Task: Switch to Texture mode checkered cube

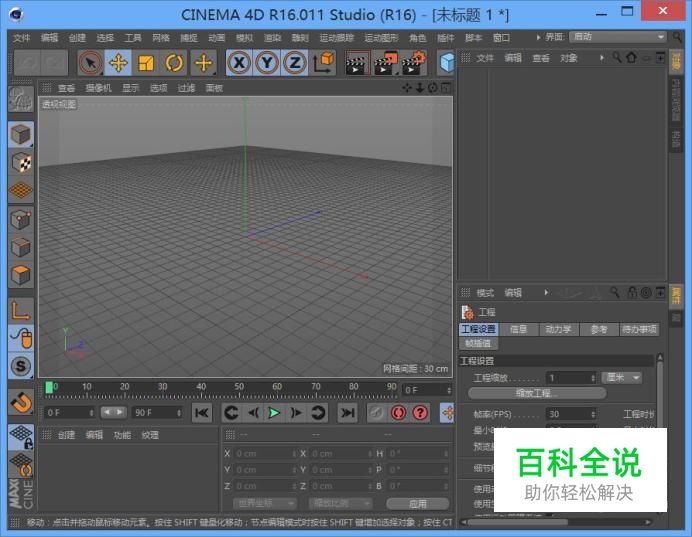Action: [x=20, y=162]
